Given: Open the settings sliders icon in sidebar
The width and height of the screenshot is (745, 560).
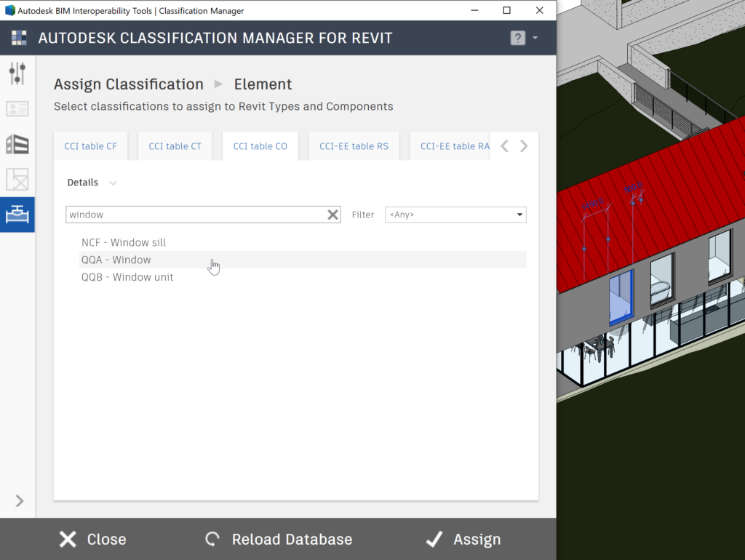Looking at the screenshot, I should [x=17, y=73].
